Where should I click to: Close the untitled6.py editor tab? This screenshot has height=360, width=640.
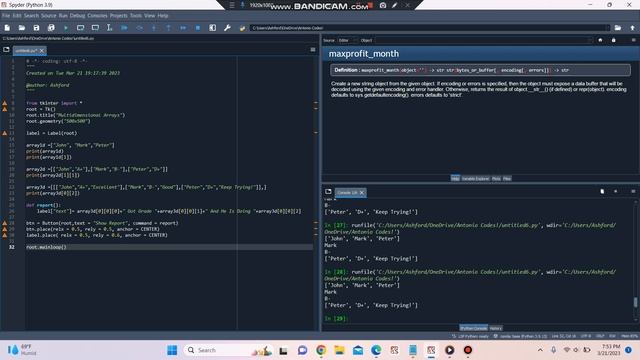(42, 51)
